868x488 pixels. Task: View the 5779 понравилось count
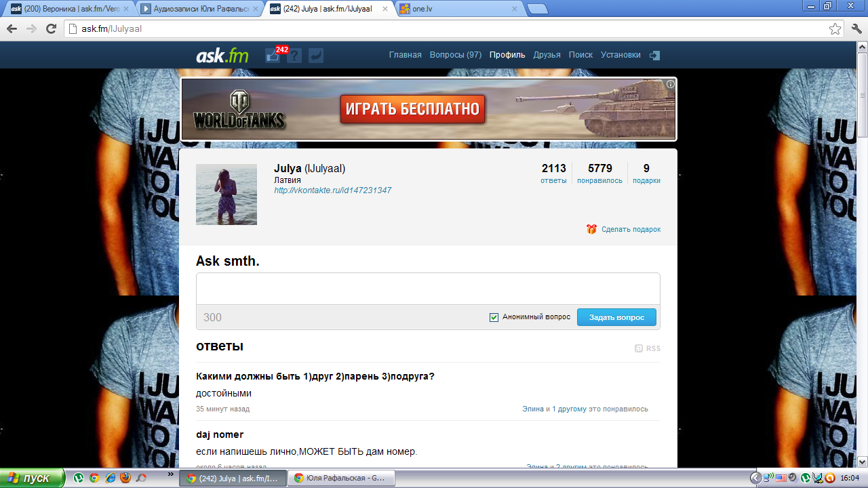point(599,174)
